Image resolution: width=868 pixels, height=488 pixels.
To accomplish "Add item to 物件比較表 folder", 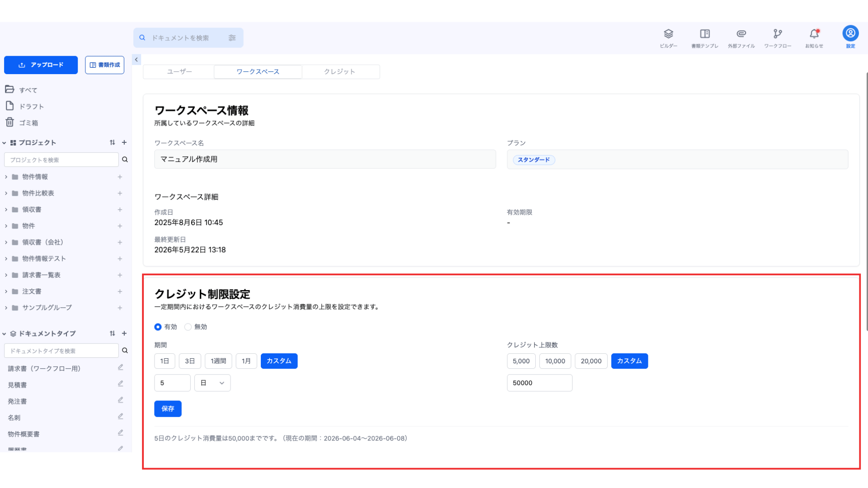I will (x=120, y=193).
